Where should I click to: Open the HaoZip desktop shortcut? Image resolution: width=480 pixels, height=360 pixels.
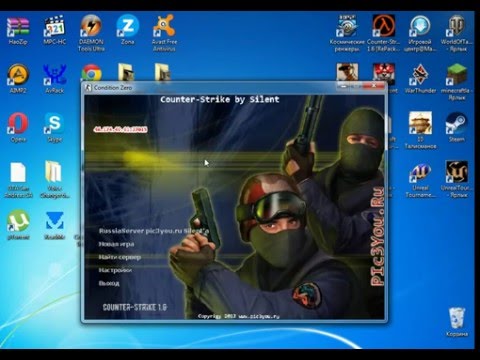coord(18,31)
